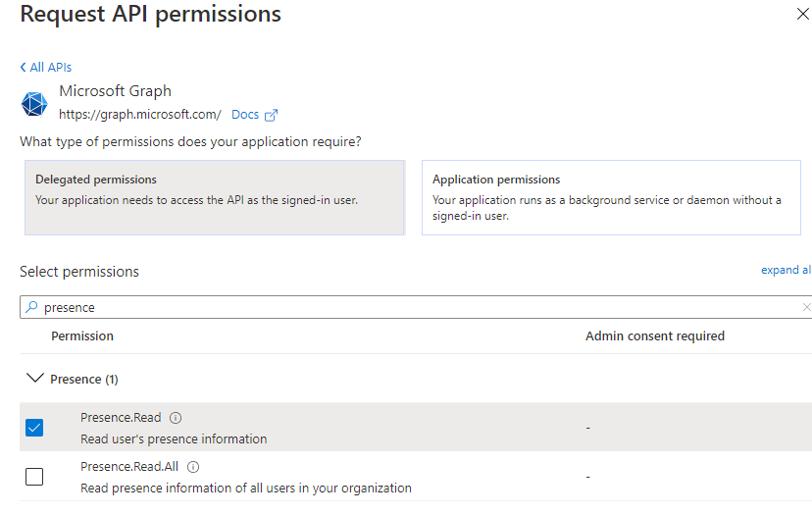Image resolution: width=812 pixels, height=515 pixels.
Task: Show info tooltip for Presence.Read.All
Action: pyautogui.click(x=193, y=467)
